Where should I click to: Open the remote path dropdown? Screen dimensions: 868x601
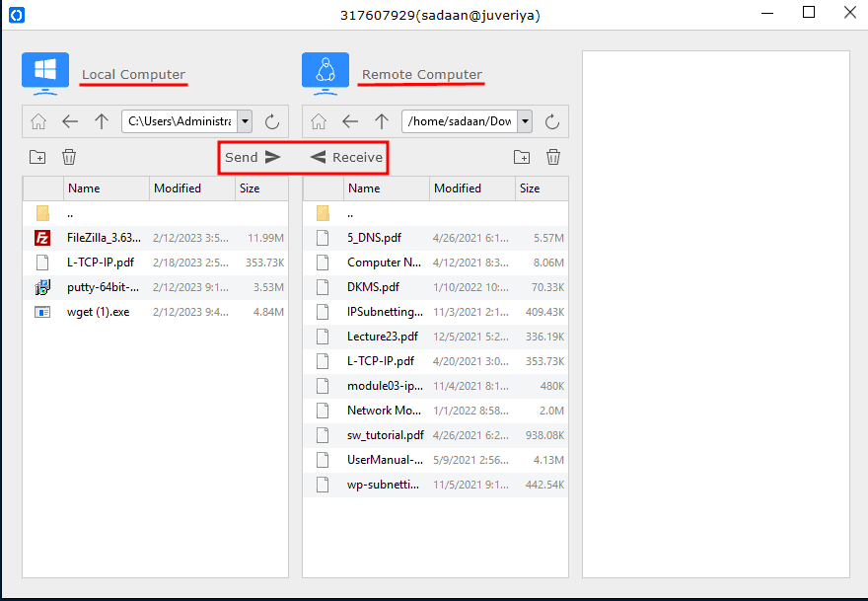tap(525, 121)
